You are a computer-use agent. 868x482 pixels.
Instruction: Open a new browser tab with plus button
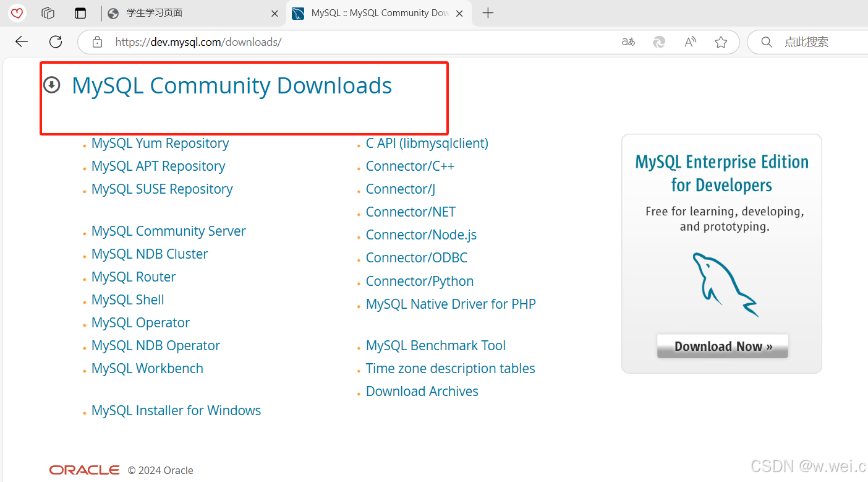coord(488,13)
